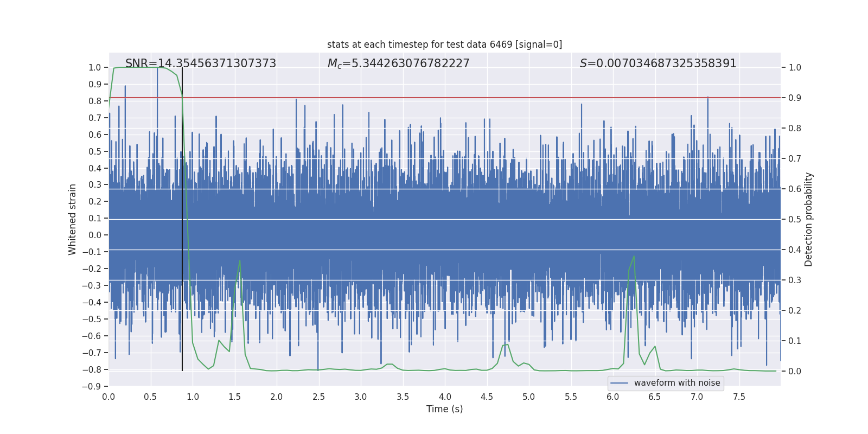Click the green peak near 1.5 seconds
Viewport: 868px width, 434px height.
tap(240, 261)
